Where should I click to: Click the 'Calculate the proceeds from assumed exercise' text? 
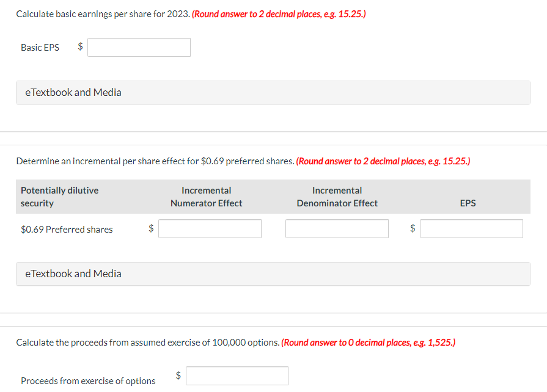click(x=148, y=343)
